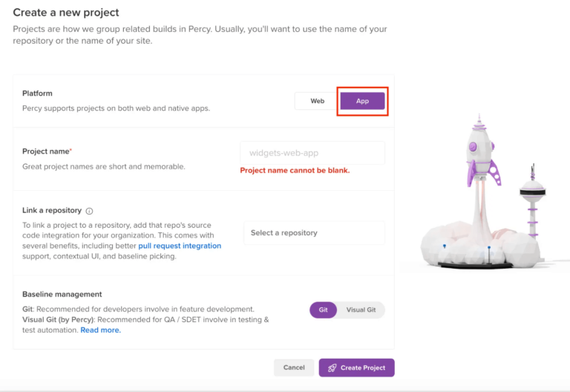Click the Create Project button text
570x392 pixels.
pos(362,367)
